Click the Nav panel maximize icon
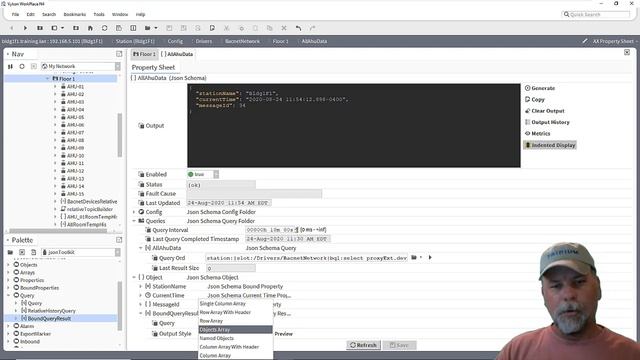This screenshot has height=360, width=640. tap(119, 54)
